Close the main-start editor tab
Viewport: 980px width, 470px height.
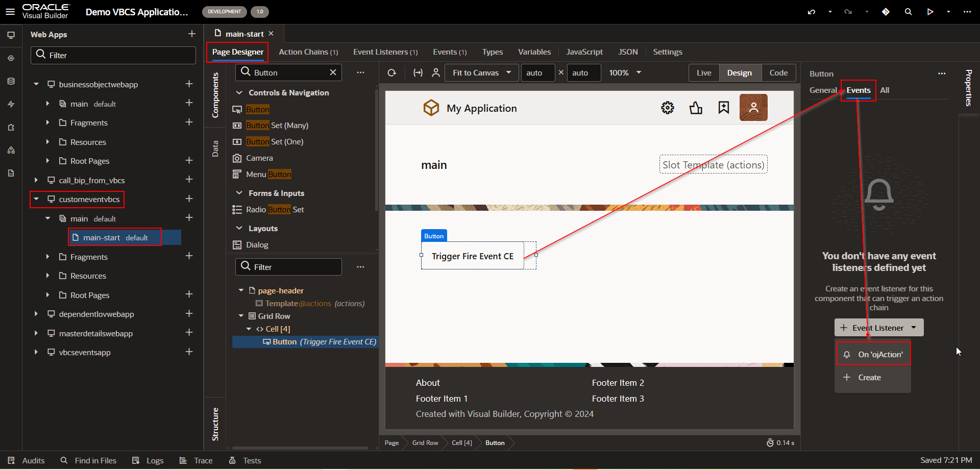tap(271, 34)
